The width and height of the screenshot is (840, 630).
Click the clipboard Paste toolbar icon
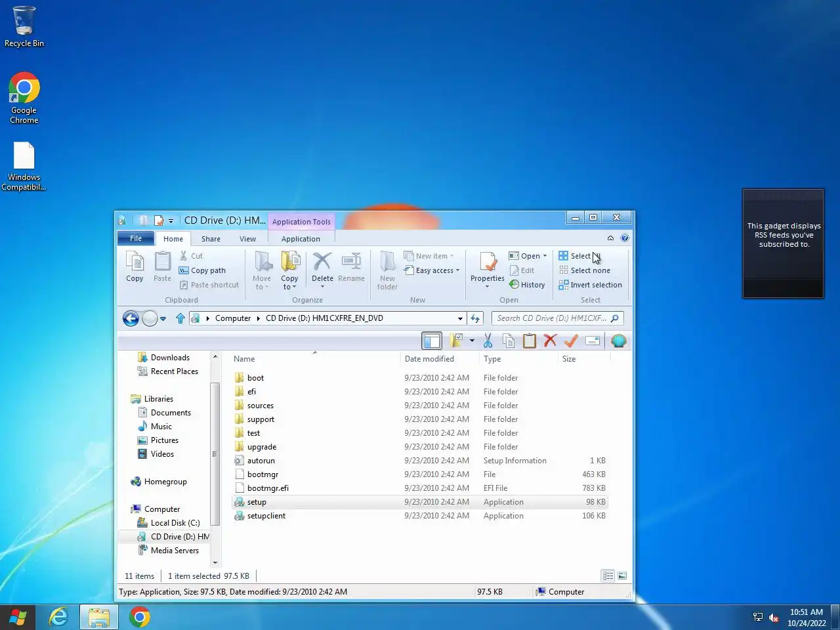pyautogui.click(x=530, y=341)
